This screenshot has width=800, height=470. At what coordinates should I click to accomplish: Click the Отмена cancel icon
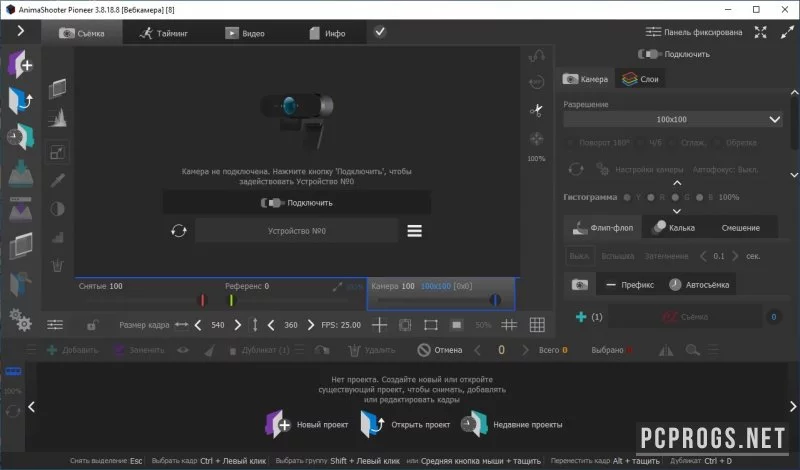click(423, 350)
